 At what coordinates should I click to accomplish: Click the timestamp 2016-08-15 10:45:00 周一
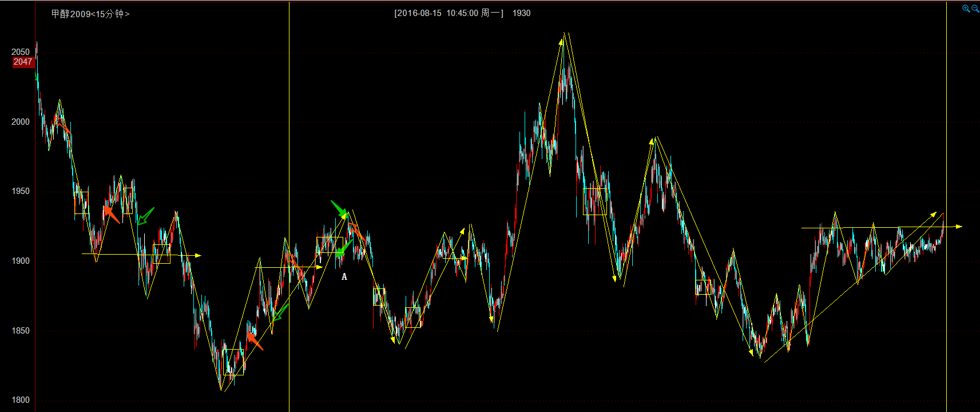click(449, 13)
